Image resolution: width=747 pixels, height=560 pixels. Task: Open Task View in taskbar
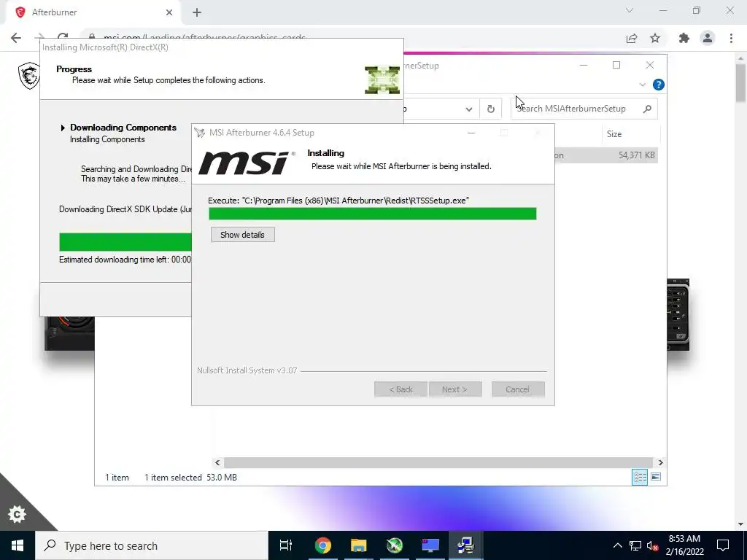(286, 545)
